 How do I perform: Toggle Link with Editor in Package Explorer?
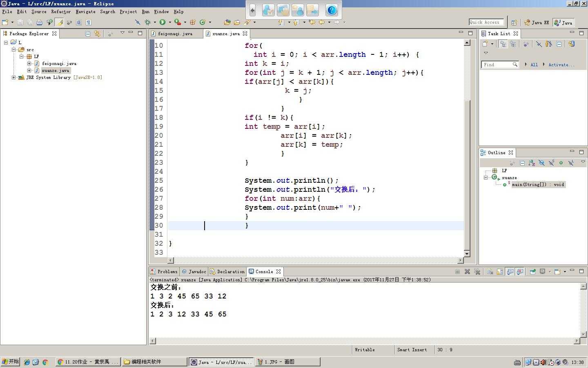point(97,34)
